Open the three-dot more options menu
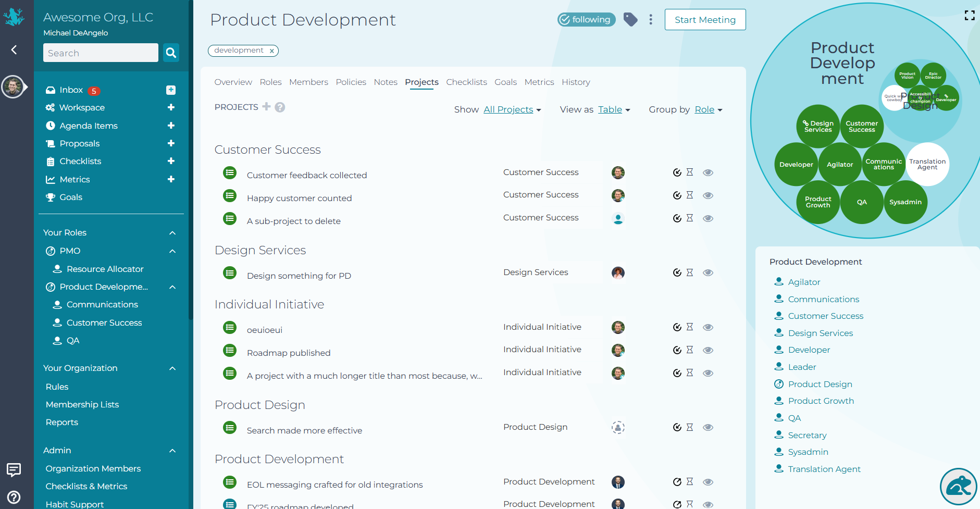Screen dimensions: 980x509 click(x=651, y=20)
